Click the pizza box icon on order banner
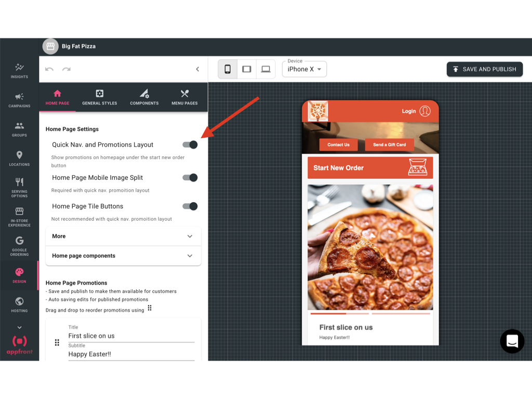This screenshot has width=532, height=399. (418, 167)
